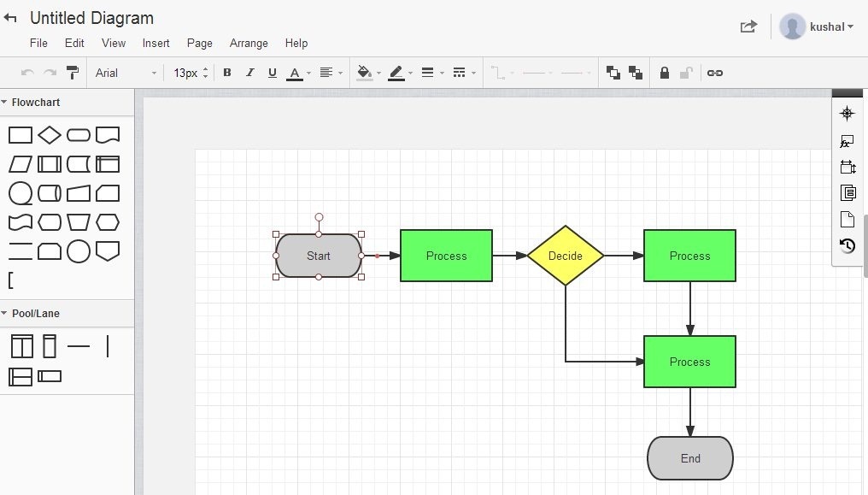Select the format painter icon

73,73
